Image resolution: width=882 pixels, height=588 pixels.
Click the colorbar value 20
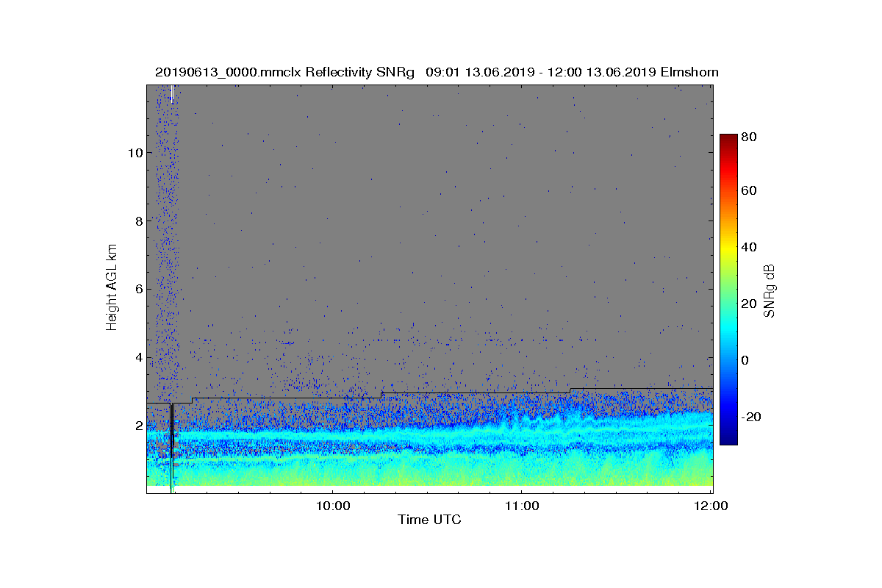click(x=750, y=304)
